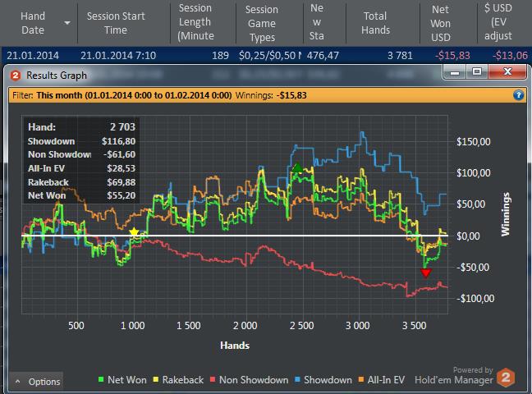Click the filter text This month bar
This screenshot has width=532, height=394.
pos(134,95)
